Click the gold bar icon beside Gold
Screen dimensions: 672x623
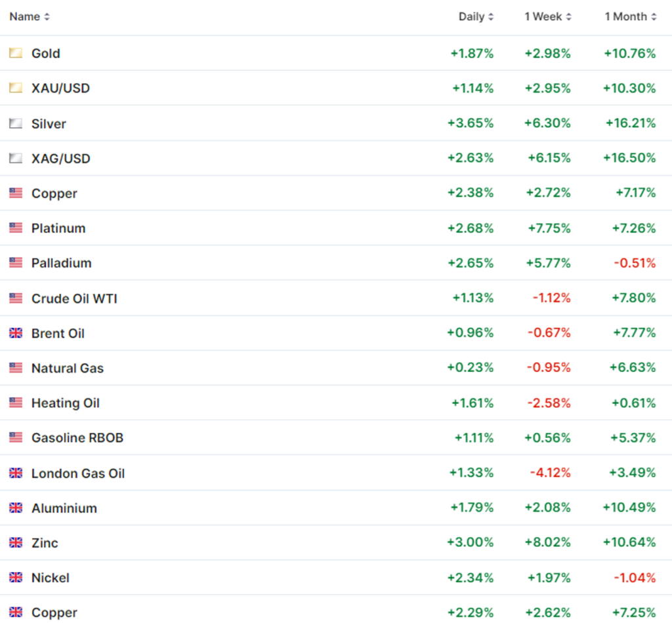16,53
